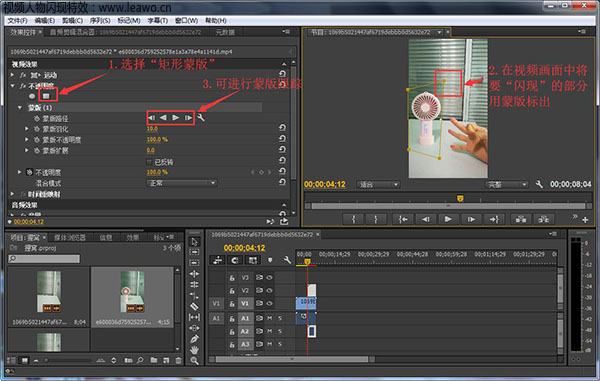The width and height of the screenshot is (600, 381).
Task: Solo audio track A2
Action: tap(280, 331)
